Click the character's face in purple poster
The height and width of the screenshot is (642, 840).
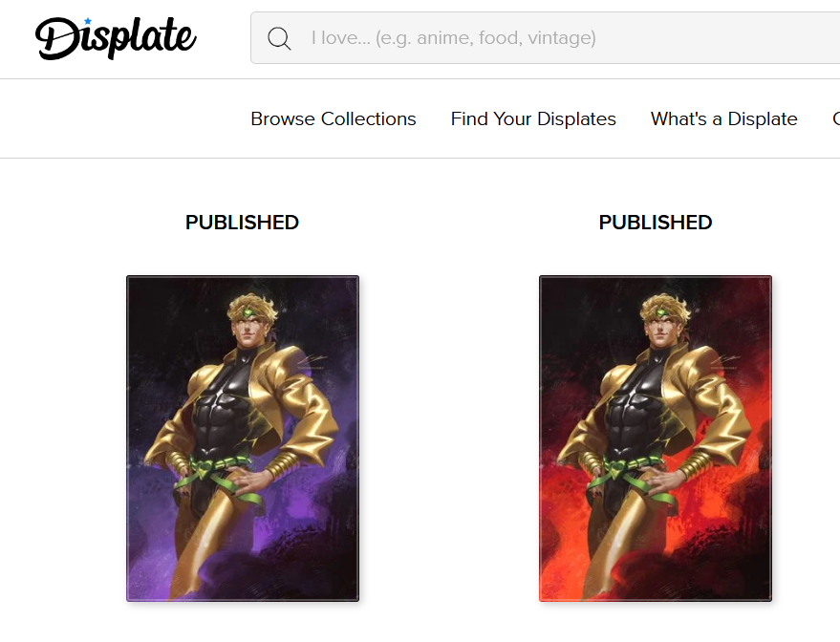[248, 331]
